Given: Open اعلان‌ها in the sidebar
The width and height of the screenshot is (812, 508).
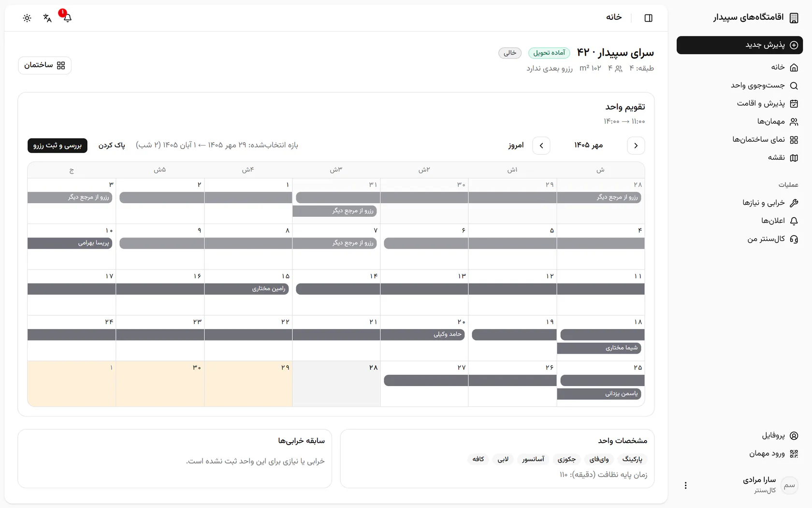Looking at the screenshot, I should pos(739,221).
